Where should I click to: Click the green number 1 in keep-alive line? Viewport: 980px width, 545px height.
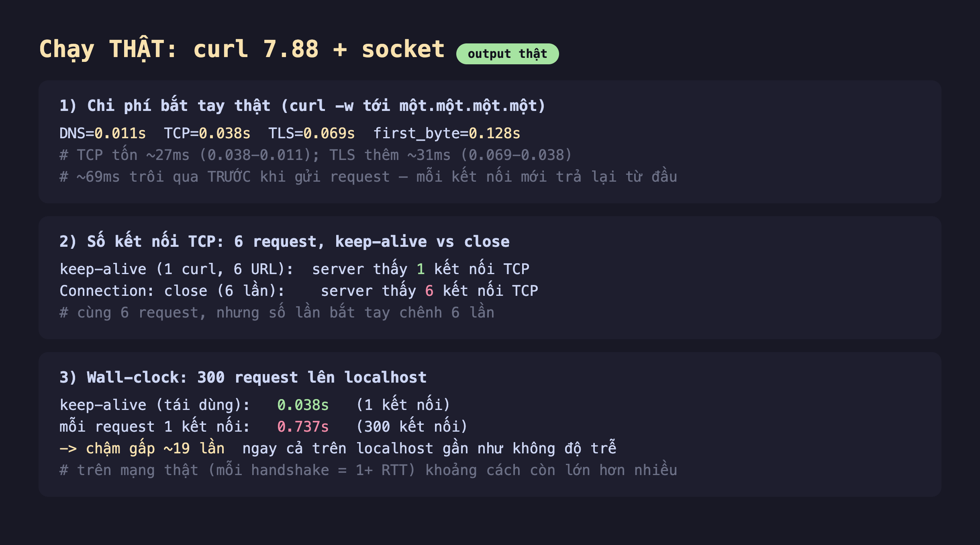tap(421, 269)
